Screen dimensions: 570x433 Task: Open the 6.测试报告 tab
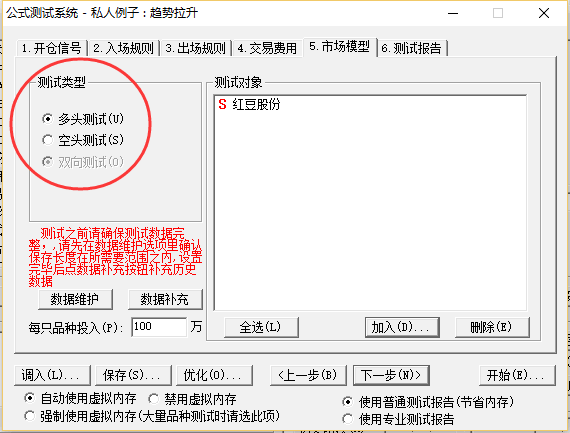point(412,48)
